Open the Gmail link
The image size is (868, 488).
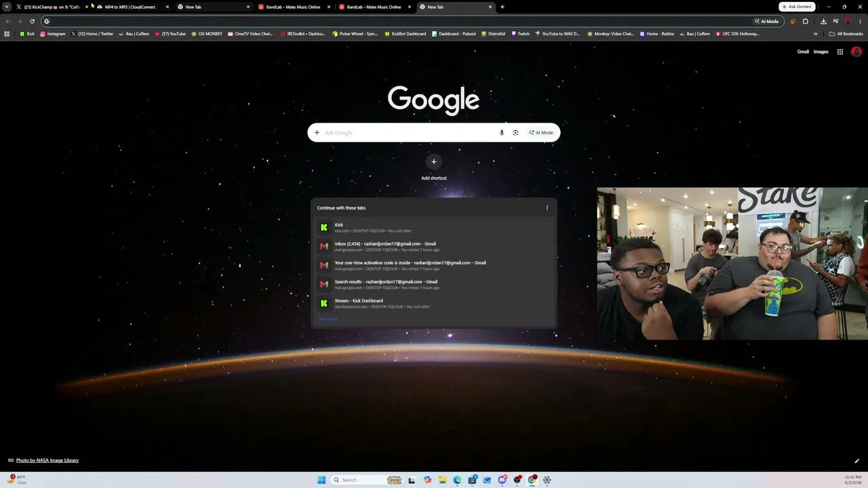point(803,52)
